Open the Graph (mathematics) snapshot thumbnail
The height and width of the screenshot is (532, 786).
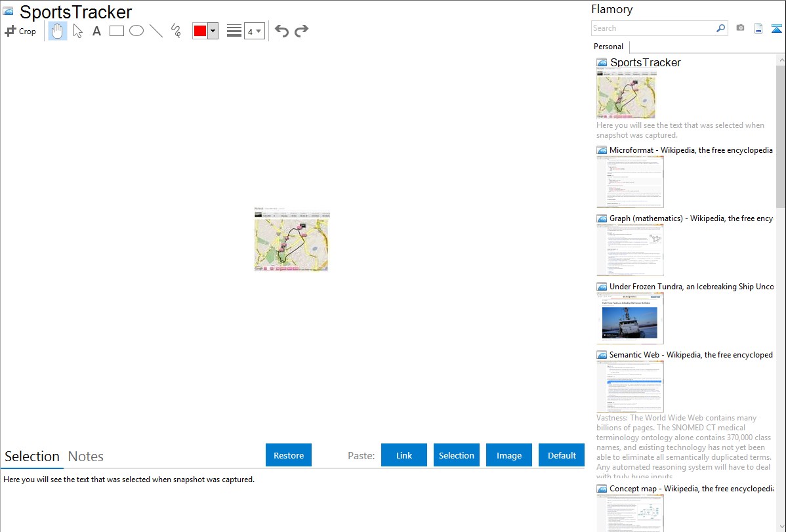pyautogui.click(x=630, y=250)
